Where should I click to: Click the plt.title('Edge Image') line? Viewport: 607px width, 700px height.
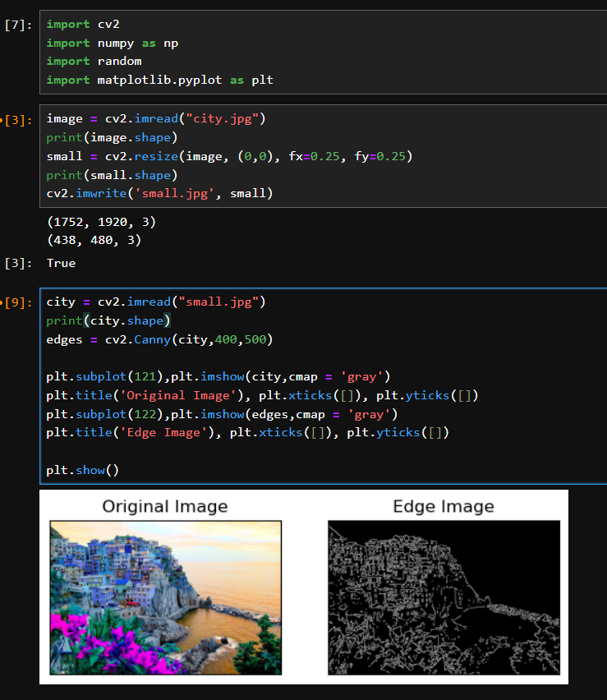click(x=248, y=433)
